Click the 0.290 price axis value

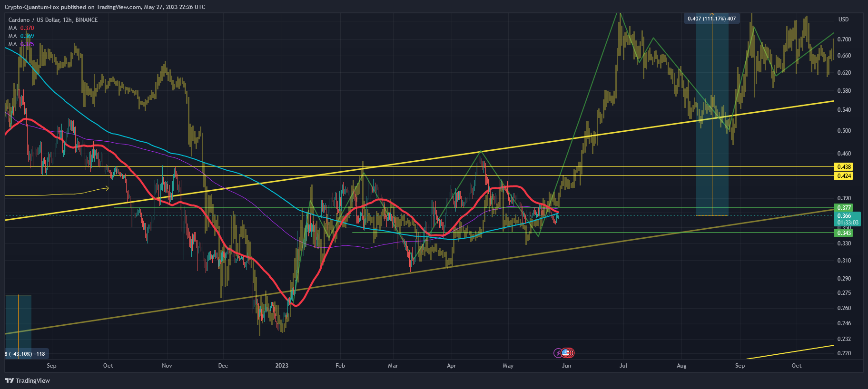844,279
